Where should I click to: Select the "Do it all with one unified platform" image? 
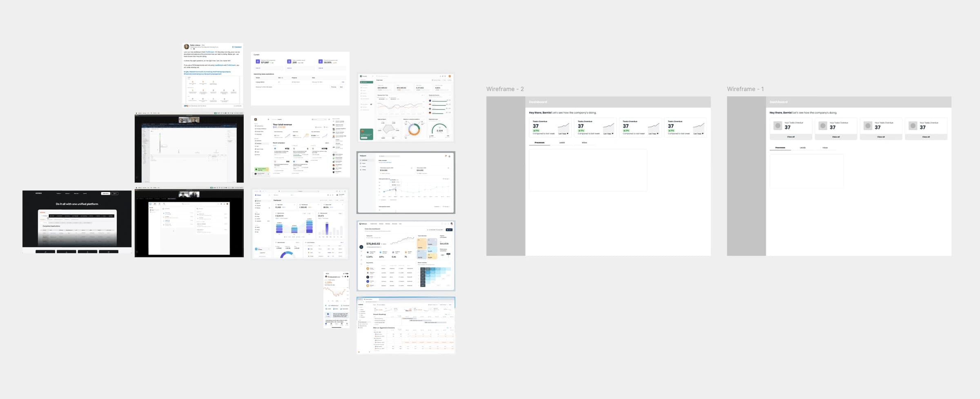point(77,222)
